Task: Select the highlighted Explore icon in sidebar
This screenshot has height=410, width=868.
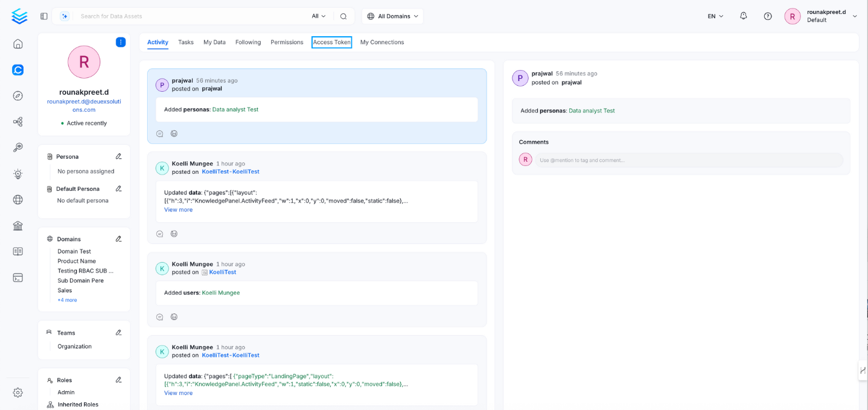Action: tap(18, 69)
